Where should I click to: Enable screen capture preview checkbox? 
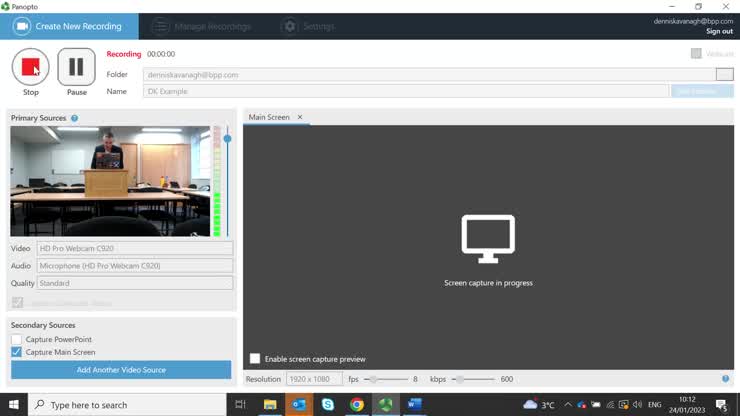click(255, 358)
